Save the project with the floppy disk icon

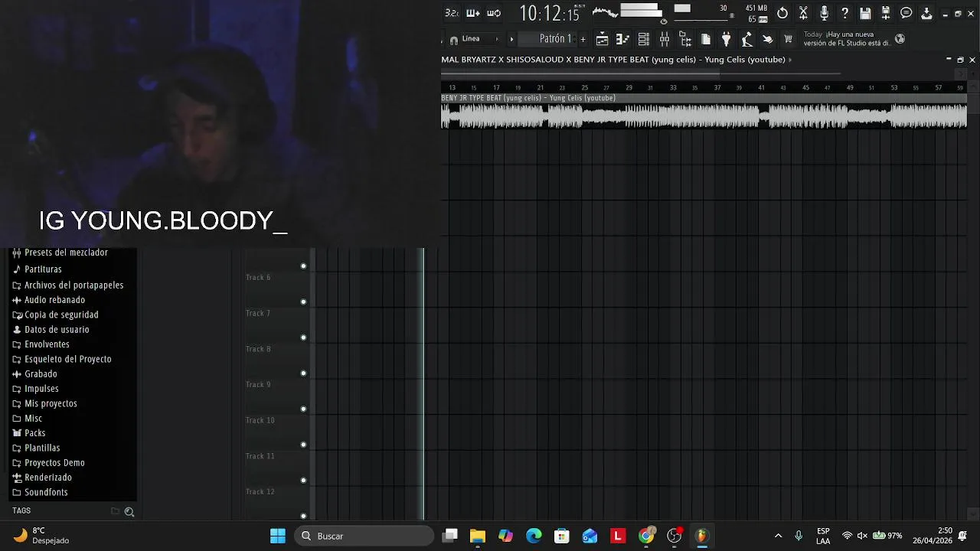(865, 13)
